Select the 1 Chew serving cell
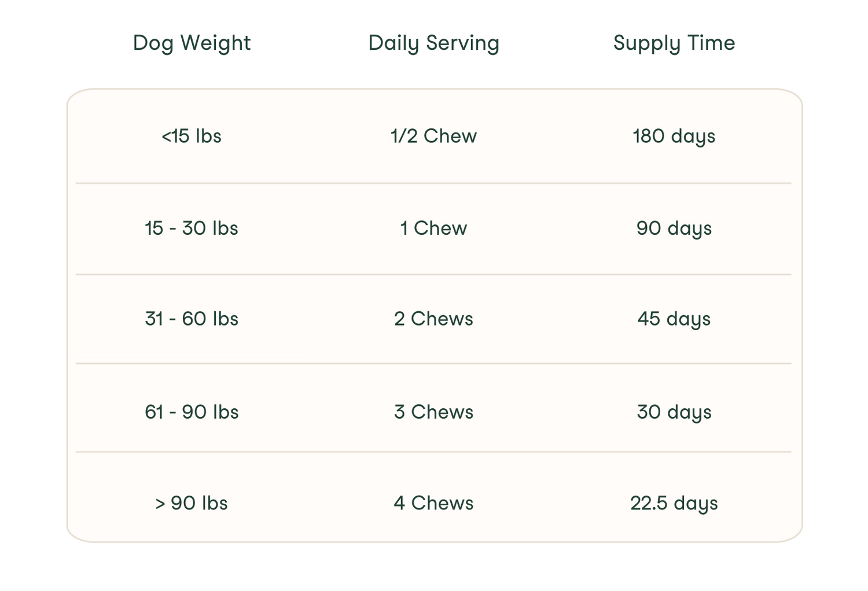The image size is (868, 591). 433,228
